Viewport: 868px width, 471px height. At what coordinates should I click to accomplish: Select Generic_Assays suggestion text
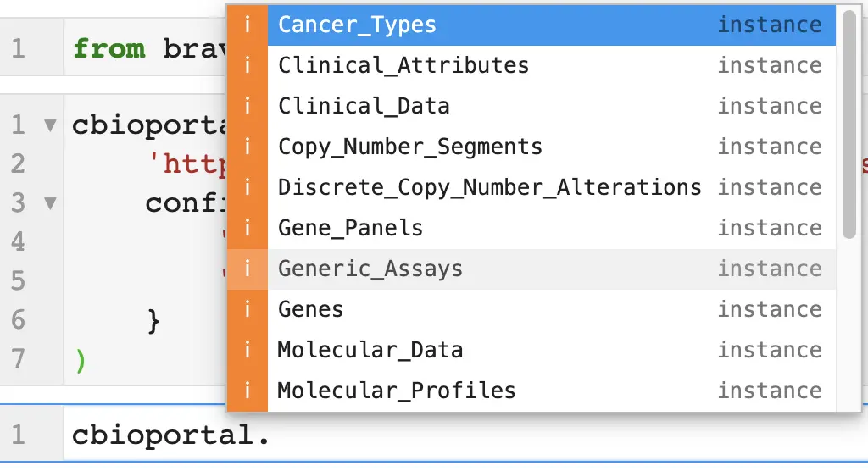370,269
